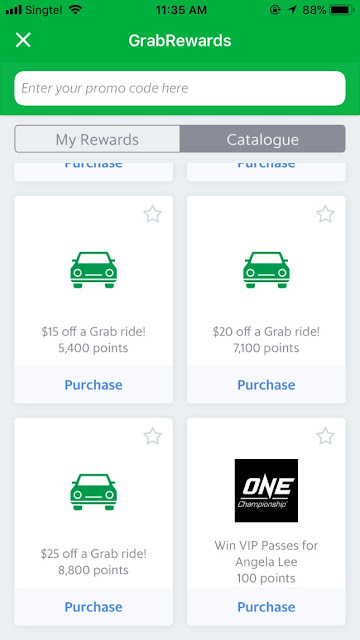Open the ONE Championship logo reward
The image size is (360, 640).
(x=266, y=491)
